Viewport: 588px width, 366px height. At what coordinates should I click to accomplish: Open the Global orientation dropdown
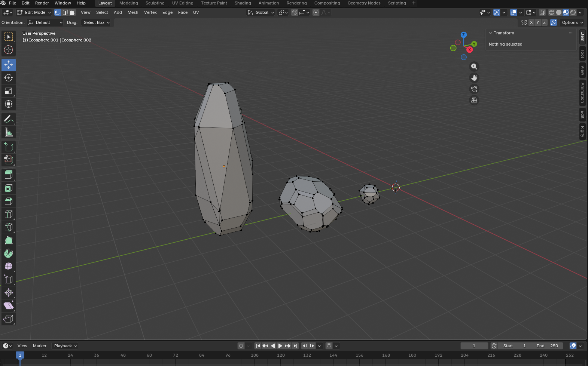pyautogui.click(x=261, y=12)
